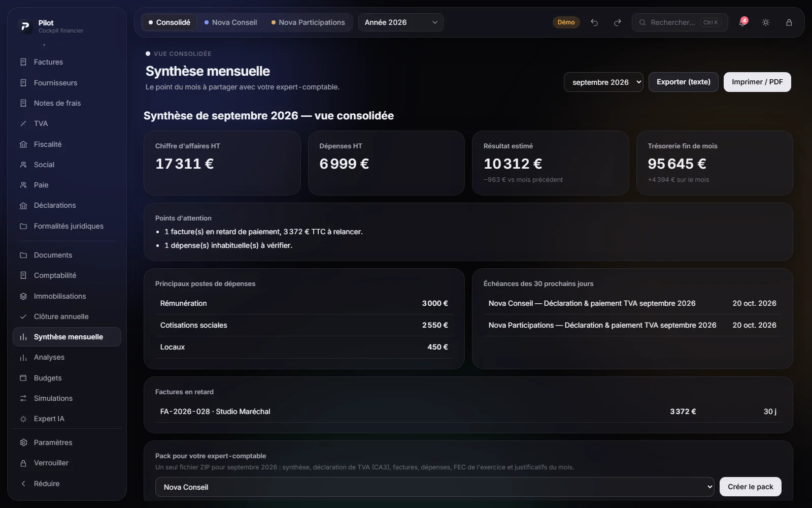
Task: Open Formalités juridiques
Action: click(x=66, y=226)
